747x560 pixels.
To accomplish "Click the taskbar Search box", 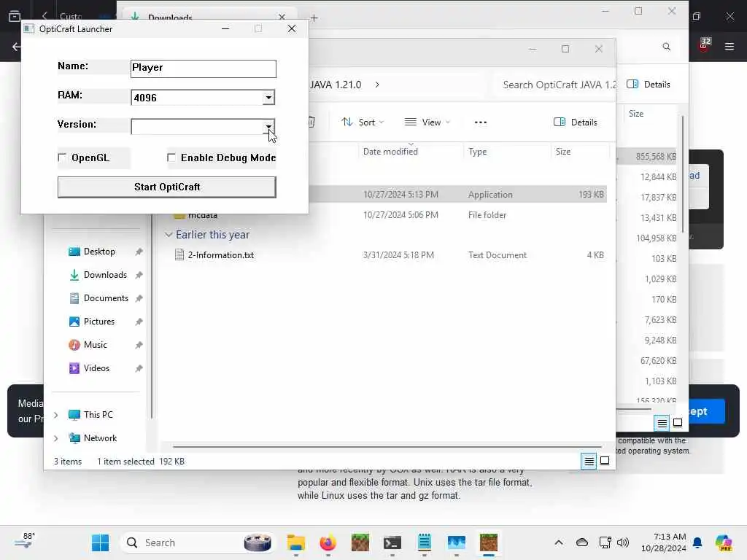I will pos(198,542).
